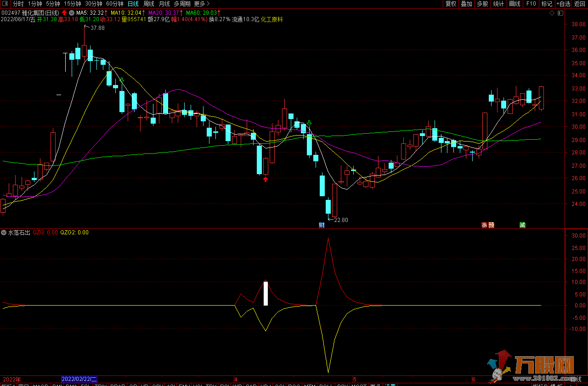Click the 2022年 label on the time axis
Screen dimensions: 588x386
point(11,380)
